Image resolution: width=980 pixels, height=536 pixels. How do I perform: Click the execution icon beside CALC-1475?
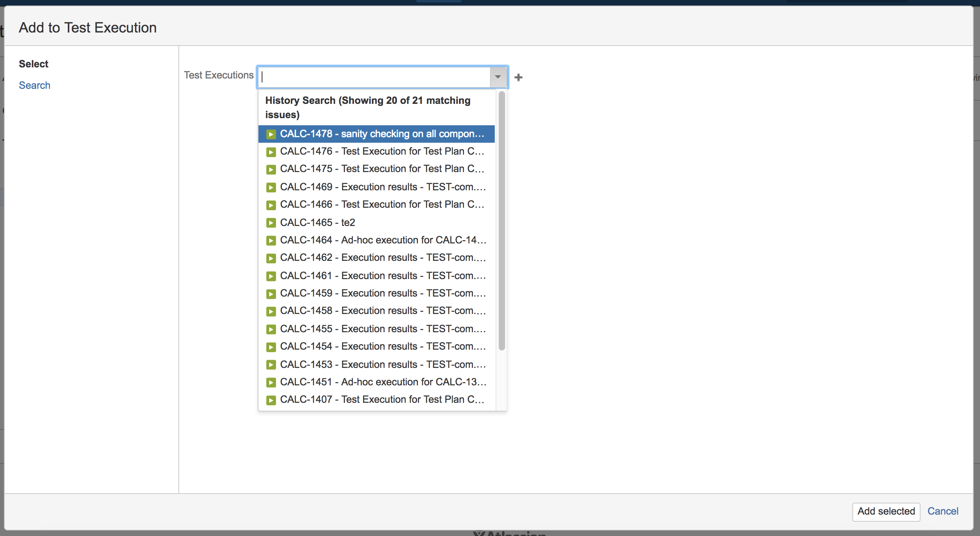[x=271, y=170]
